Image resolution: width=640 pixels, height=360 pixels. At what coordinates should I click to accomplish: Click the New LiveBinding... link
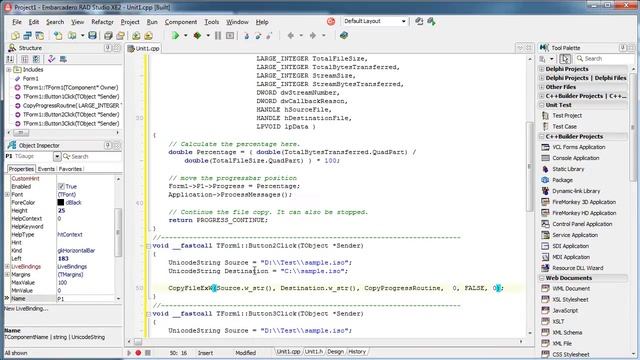[x=26, y=309]
